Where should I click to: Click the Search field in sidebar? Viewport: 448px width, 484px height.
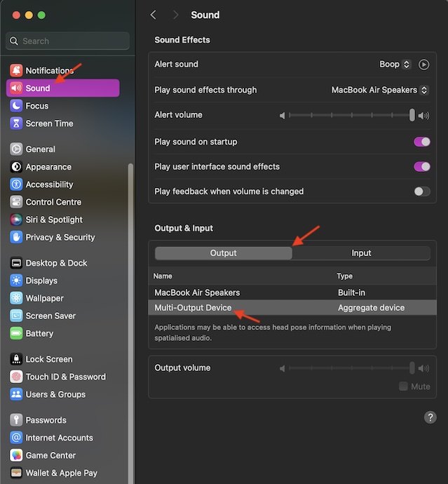pos(68,41)
